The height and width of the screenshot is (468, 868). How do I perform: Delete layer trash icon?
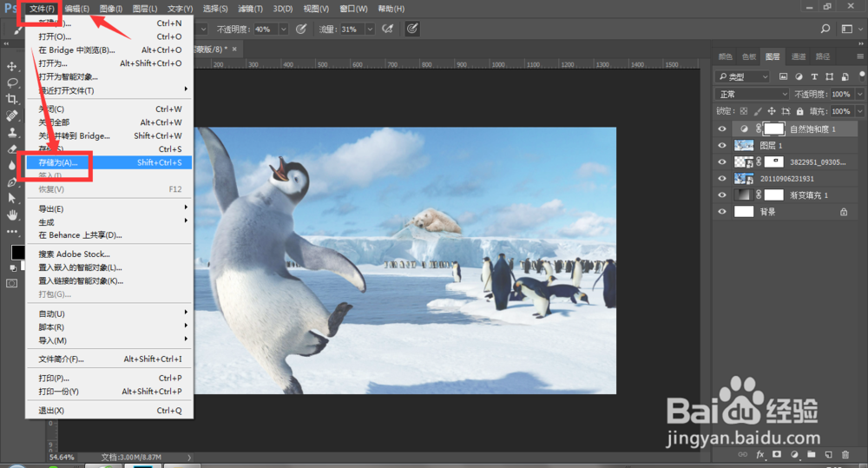[x=845, y=454]
